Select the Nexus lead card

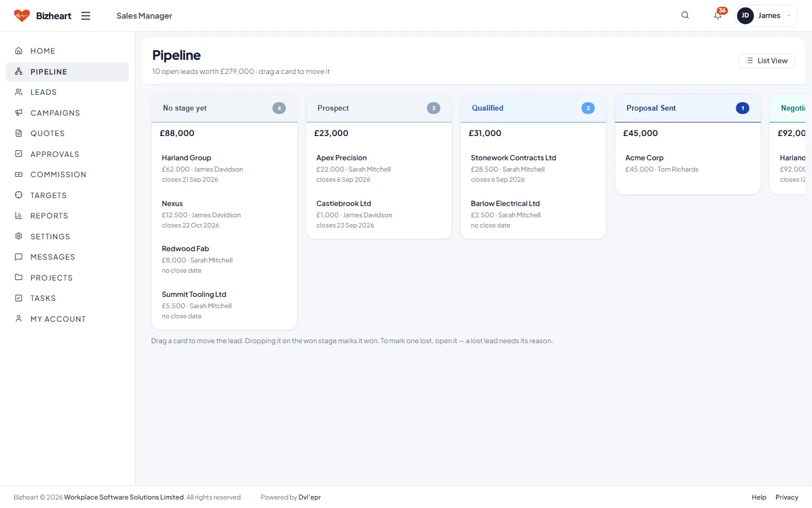pyautogui.click(x=224, y=214)
